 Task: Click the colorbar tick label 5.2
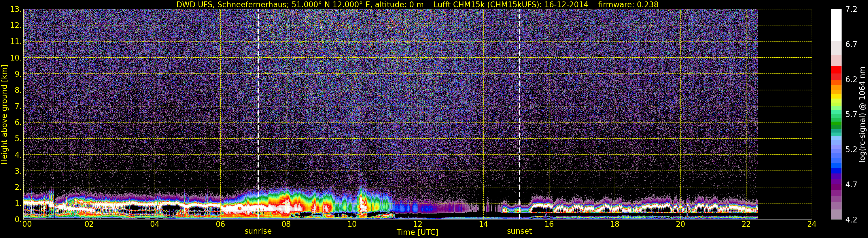tap(851, 150)
